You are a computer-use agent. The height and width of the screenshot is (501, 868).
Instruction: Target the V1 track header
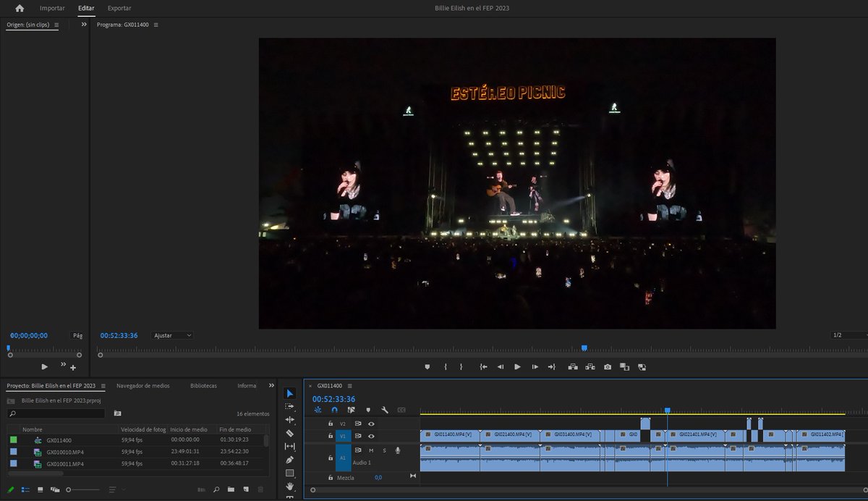tap(343, 436)
